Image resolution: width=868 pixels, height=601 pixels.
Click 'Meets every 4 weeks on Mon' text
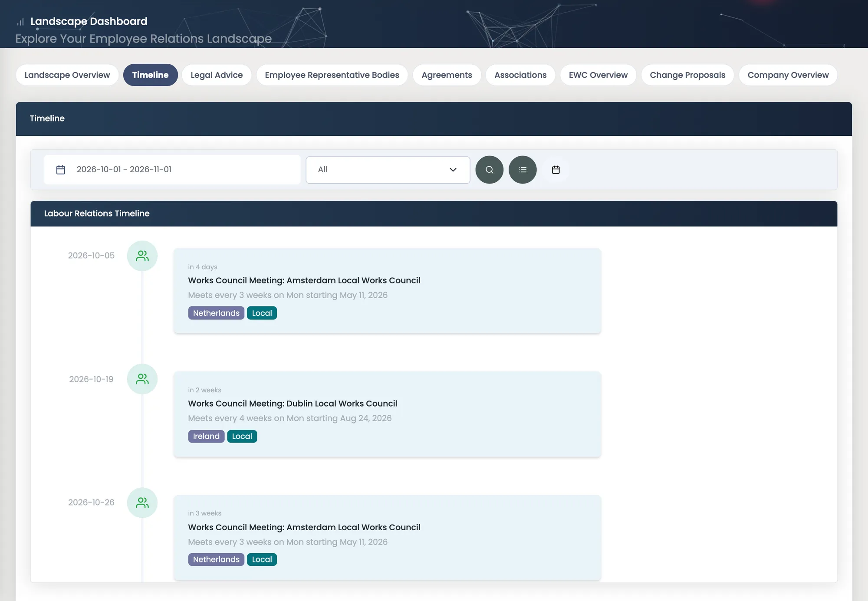[x=246, y=418]
